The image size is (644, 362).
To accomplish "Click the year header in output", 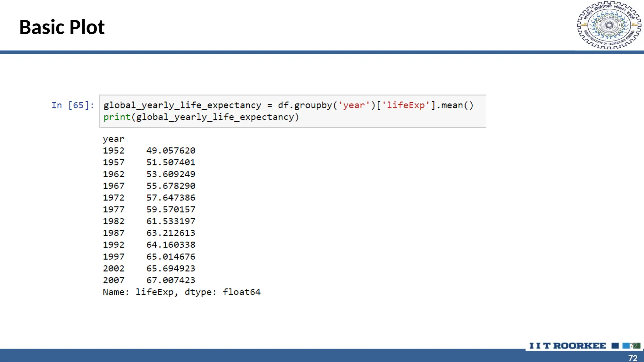I will 114,139.
